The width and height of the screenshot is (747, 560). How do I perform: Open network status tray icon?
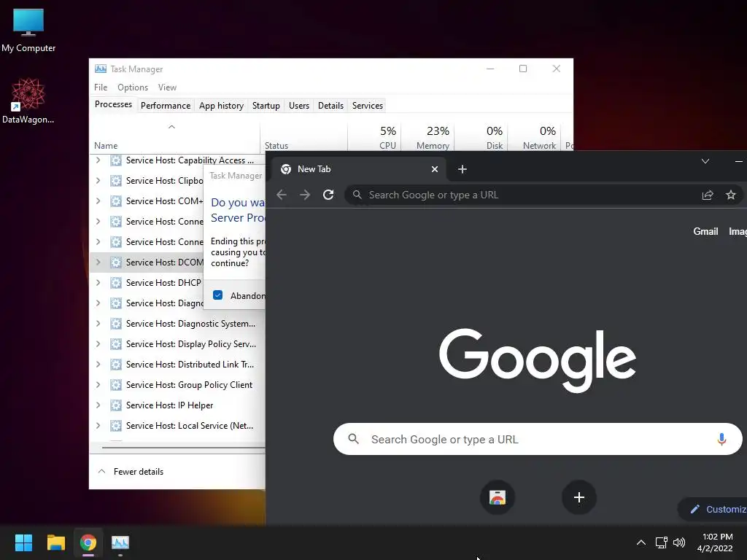point(661,542)
